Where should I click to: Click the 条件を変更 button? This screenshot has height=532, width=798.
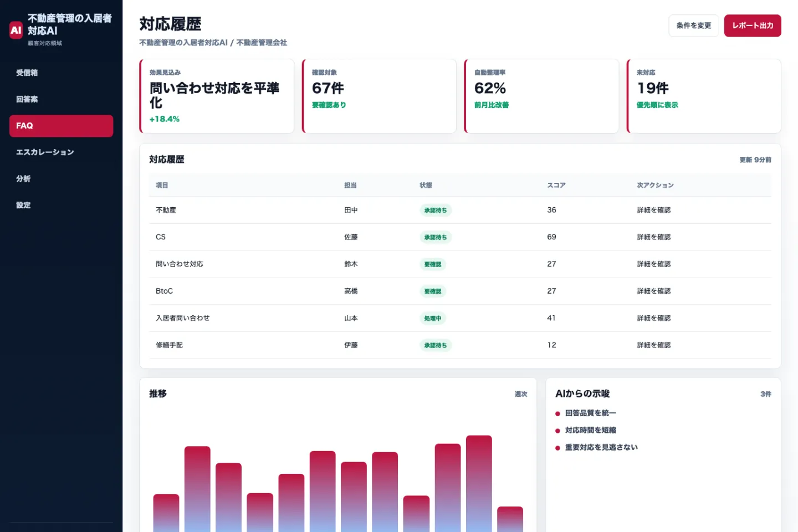[693, 25]
